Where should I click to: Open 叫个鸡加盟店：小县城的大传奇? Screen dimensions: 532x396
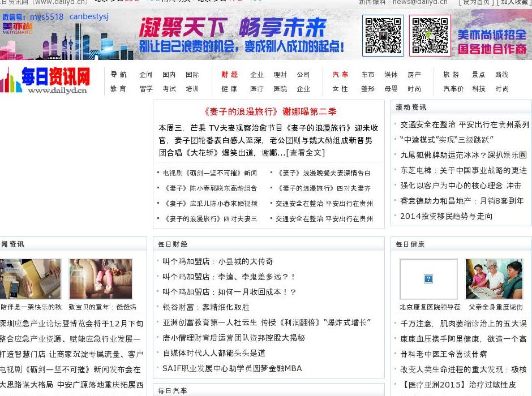coord(217,261)
